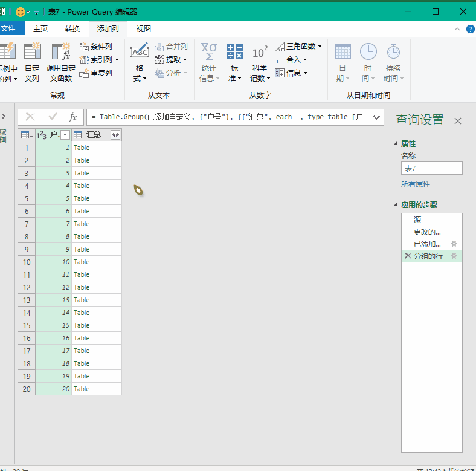Switch to the 转换 transform tab
This screenshot has height=471, width=476.
point(72,29)
